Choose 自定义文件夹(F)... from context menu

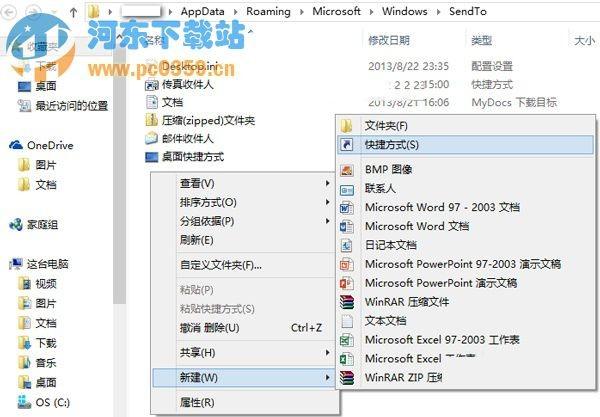pos(243,265)
